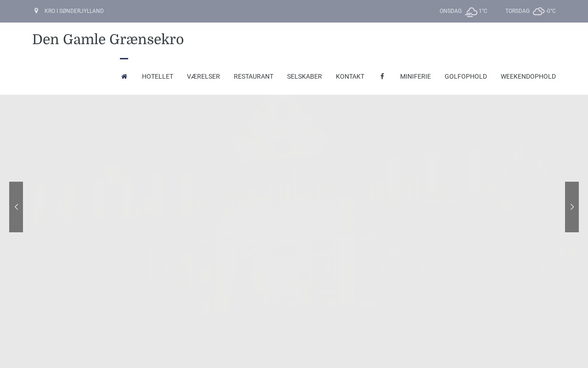Click the Den Gamle Grænsekro title
Screen dimensions: 588x368
coord(108,40)
